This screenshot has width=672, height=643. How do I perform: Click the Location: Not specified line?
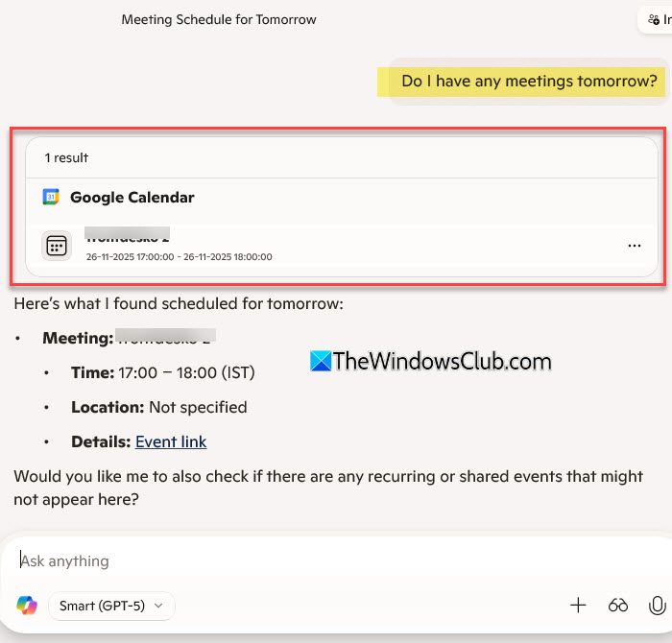pos(159,407)
